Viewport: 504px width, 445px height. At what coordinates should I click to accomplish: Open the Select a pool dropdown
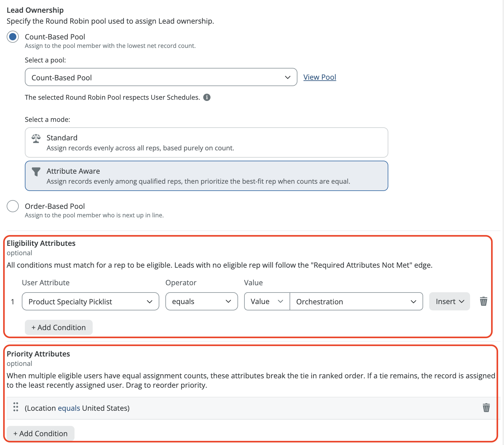click(x=161, y=77)
